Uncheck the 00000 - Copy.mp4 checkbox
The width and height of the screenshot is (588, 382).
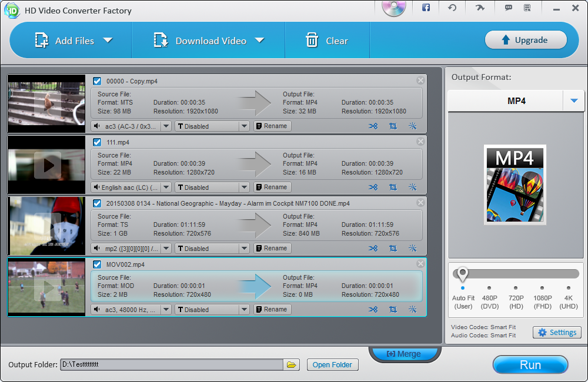coord(97,81)
